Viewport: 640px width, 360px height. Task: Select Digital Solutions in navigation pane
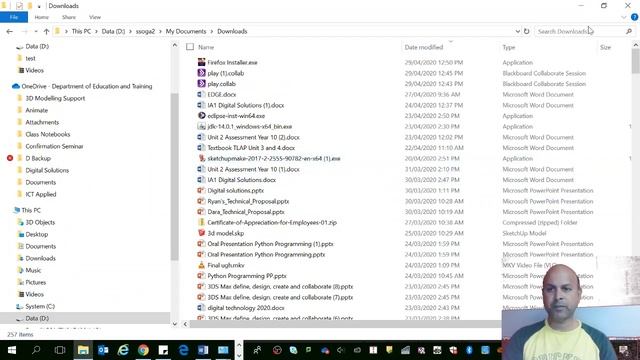point(47,170)
